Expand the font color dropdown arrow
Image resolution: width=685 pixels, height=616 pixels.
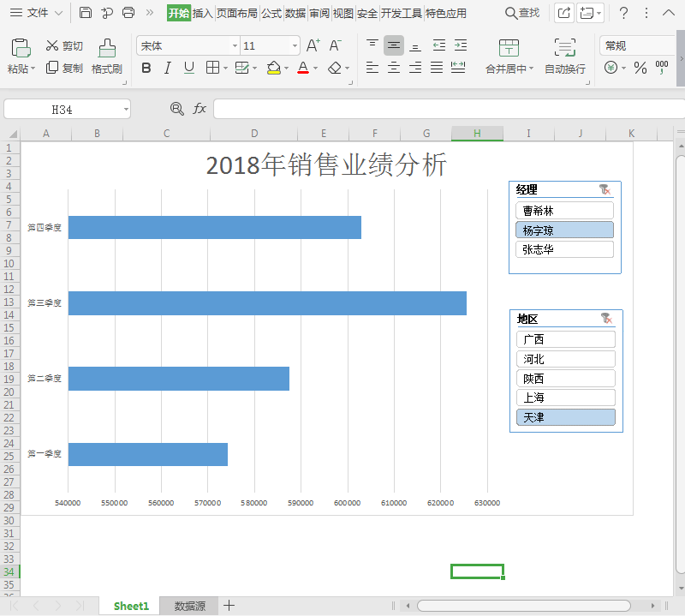[315, 69]
